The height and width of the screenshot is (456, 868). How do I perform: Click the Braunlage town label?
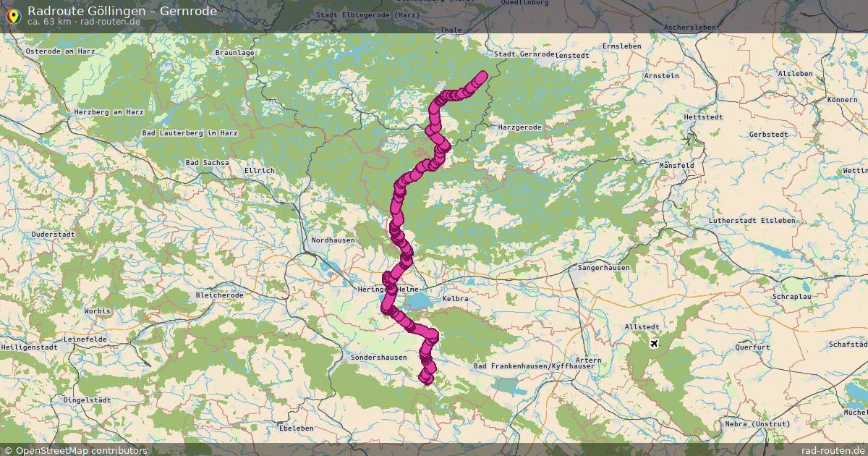coord(234,53)
